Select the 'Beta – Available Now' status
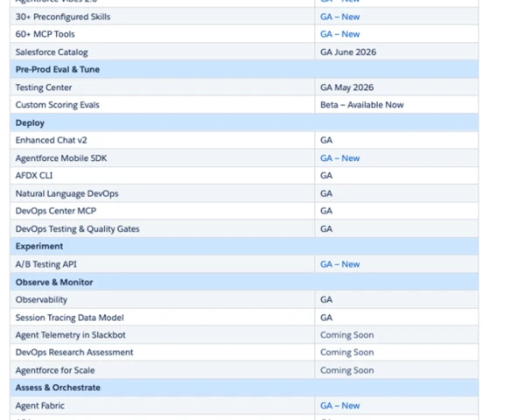The width and height of the screenshot is (525, 420). tap(396, 105)
